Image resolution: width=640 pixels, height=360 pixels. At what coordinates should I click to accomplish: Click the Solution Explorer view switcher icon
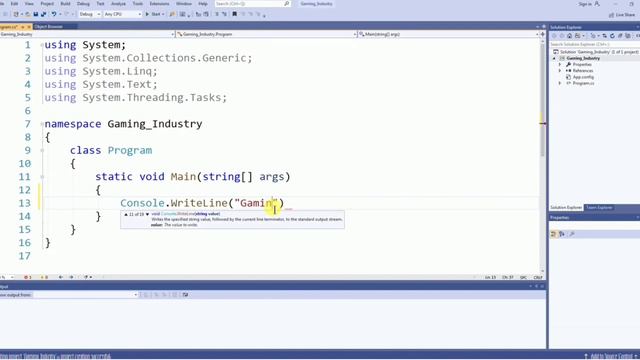tap(578, 36)
